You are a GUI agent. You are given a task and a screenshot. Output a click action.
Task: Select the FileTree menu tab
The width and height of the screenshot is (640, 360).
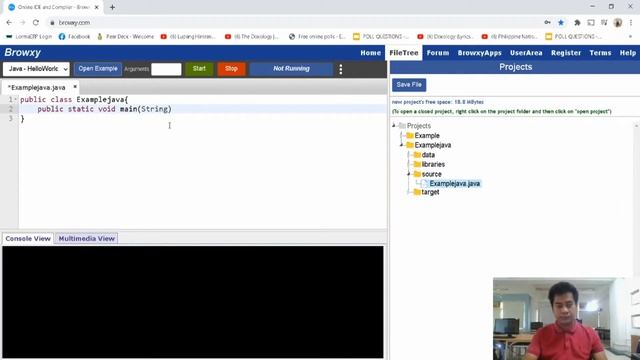pos(404,53)
